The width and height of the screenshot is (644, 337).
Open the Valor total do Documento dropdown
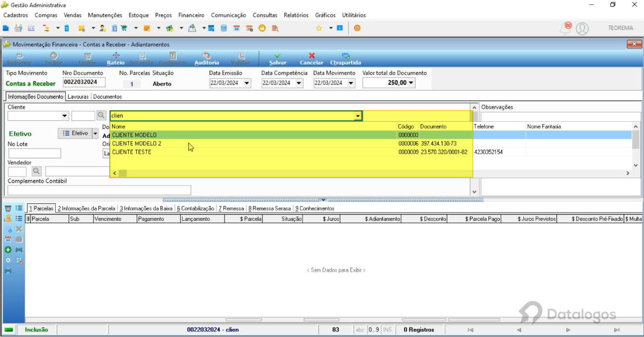tap(411, 83)
